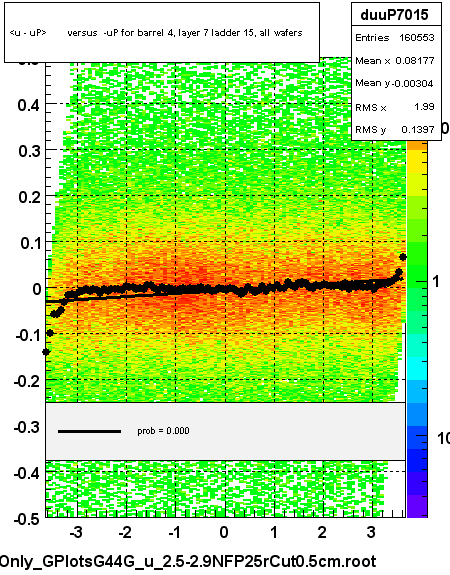450x575 pixels.
Task: Click the palette axis label 1
Action: point(436,282)
